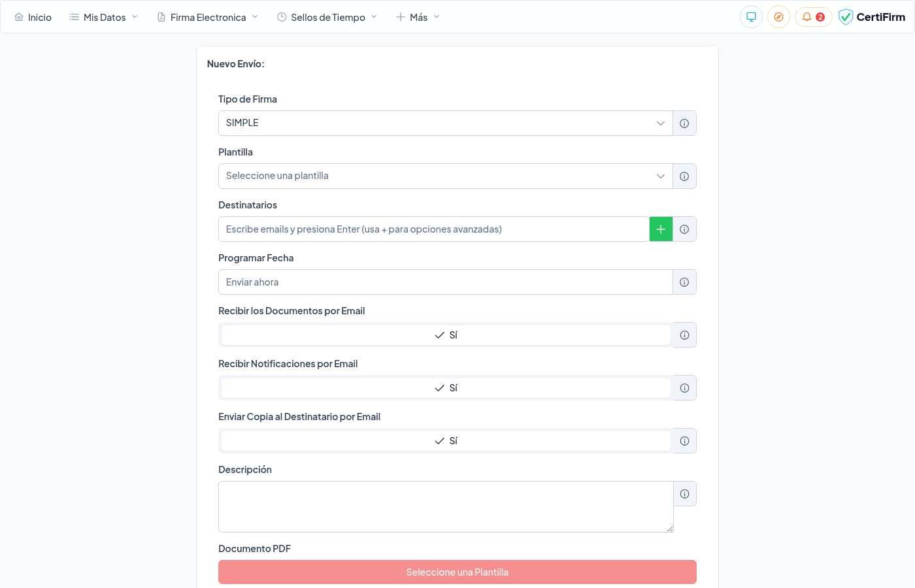Show info for Tipo de Firma
The height and width of the screenshot is (588, 915).
[684, 123]
